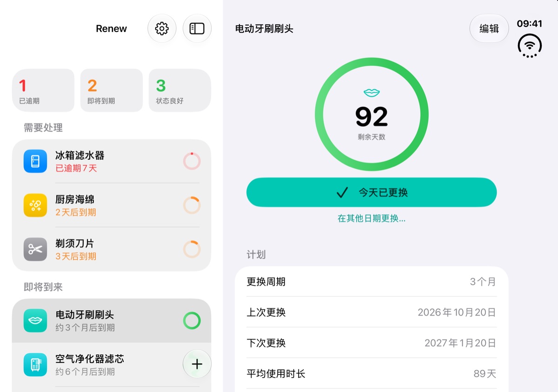Image resolution: width=558 pixels, height=392 pixels.
Task: Filter by 即将到期 count card
Action: click(x=112, y=91)
